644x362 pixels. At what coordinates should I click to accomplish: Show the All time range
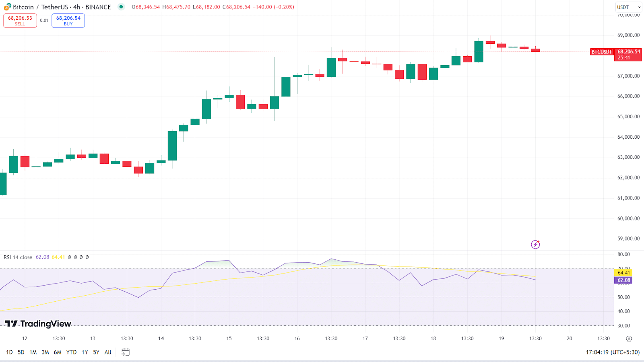click(x=108, y=352)
